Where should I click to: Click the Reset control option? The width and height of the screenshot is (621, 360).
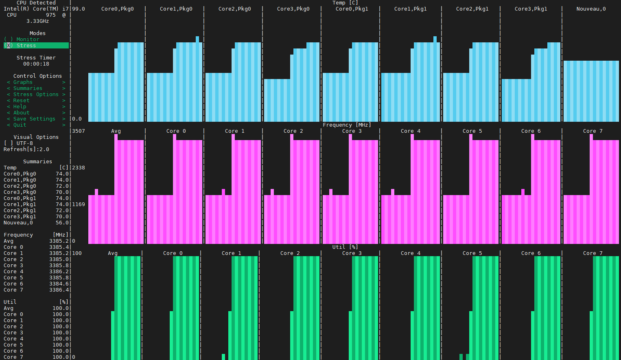(36, 101)
